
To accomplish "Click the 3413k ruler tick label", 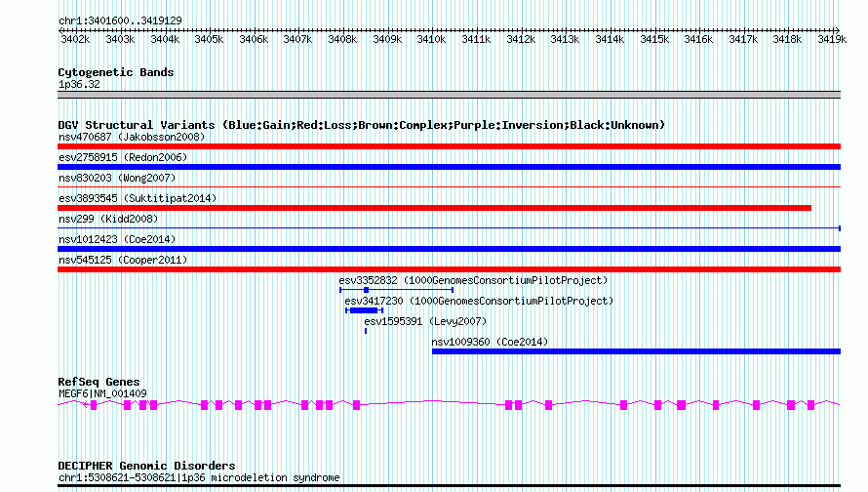I will (565, 39).
